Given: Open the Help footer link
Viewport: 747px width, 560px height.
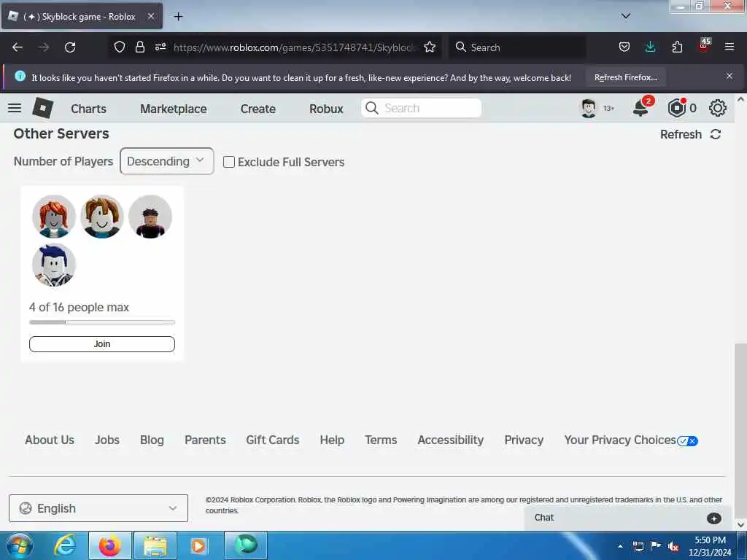Looking at the screenshot, I should [x=332, y=440].
